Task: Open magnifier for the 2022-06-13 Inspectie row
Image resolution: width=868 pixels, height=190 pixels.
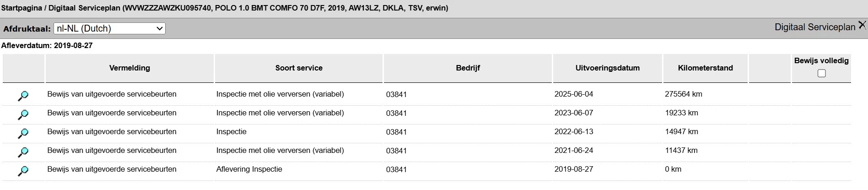Action: pos(23,133)
